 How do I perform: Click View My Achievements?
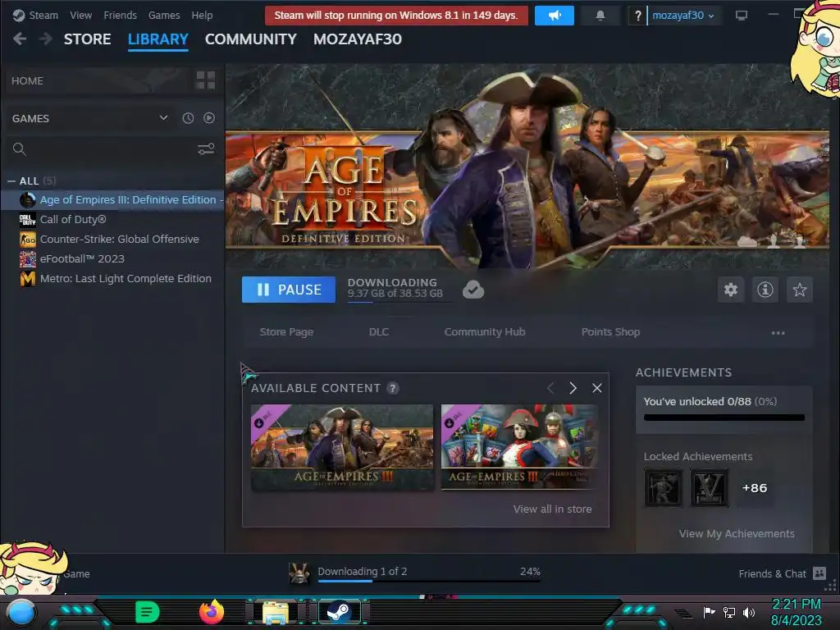click(x=737, y=533)
